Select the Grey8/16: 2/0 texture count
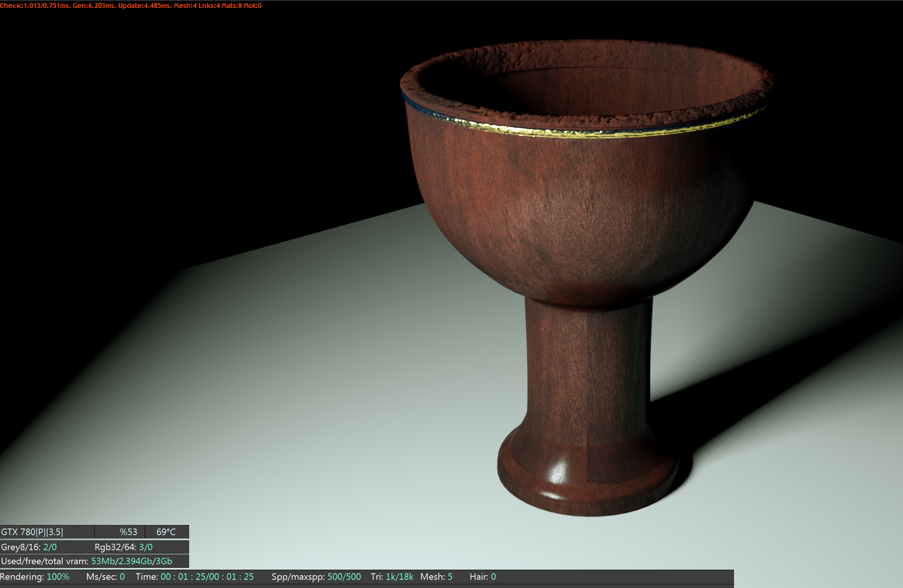This screenshot has height=588, width=903. click(29, 547)
